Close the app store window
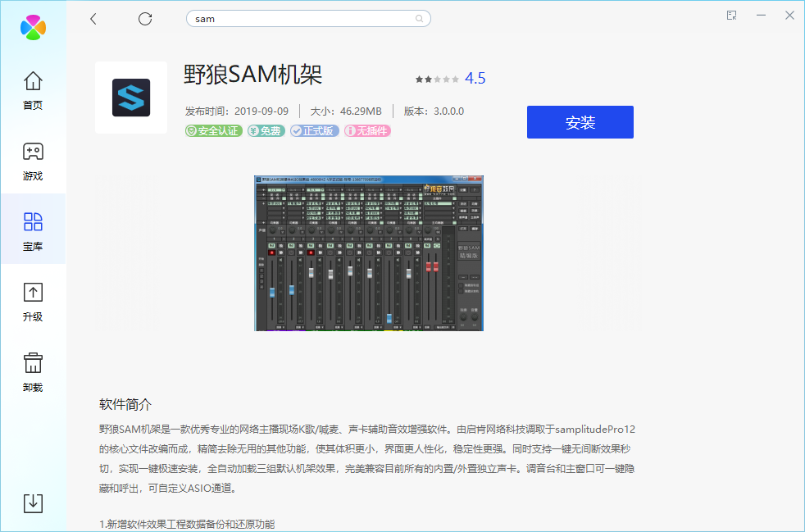Image resolution: width=805 pixels, height=532 pixels. coord(789,16)
